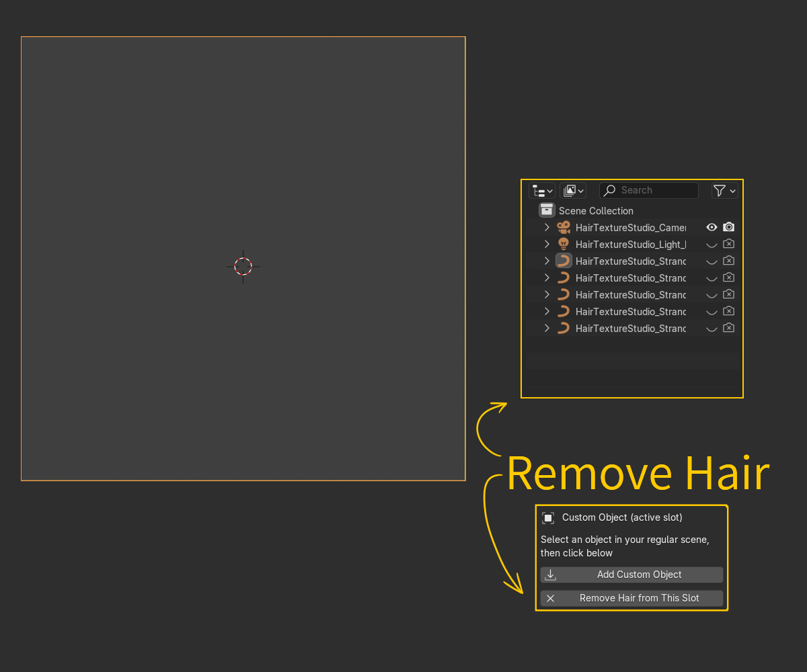Select the HairTextureStudio_Light name
Image resolution: width=807 pixels, height=672 pixels.
click(631, 245)
